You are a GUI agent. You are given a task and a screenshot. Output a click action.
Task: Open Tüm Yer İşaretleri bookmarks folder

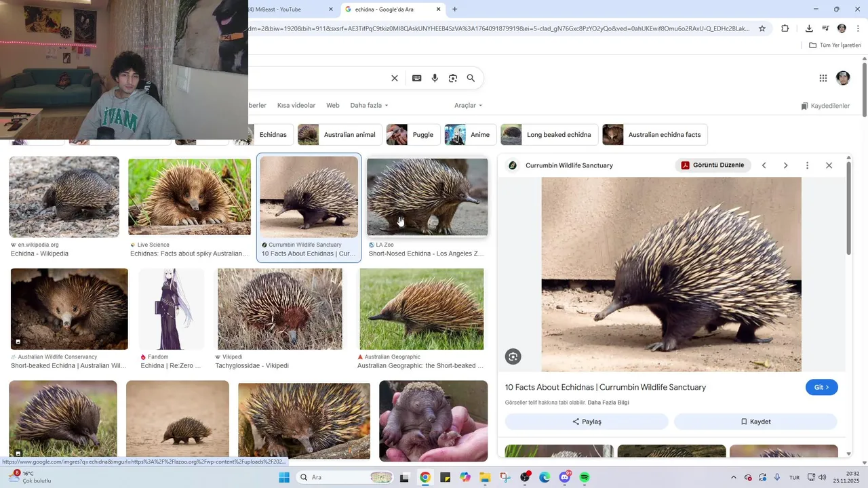[835, 45]
